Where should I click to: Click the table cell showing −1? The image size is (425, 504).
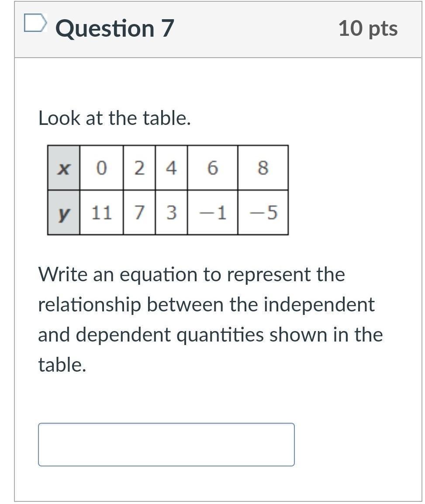click(x=212, y=212)
